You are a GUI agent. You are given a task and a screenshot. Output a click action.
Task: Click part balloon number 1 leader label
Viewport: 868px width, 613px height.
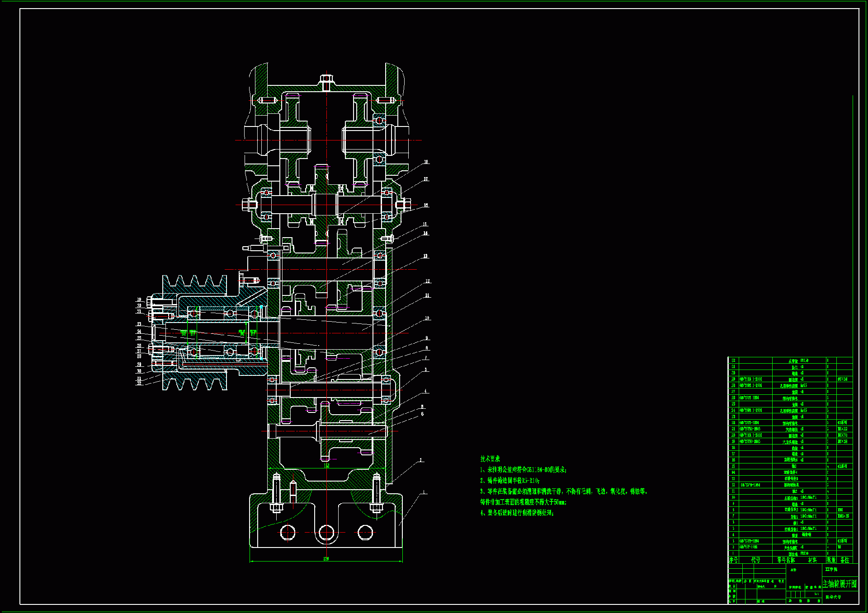(424, 492)
